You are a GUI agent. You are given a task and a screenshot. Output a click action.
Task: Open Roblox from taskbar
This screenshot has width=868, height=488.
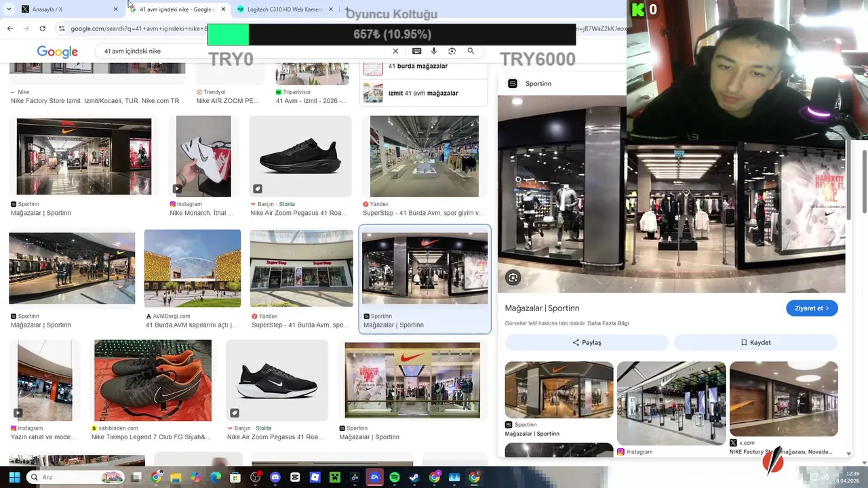point(315,477)
